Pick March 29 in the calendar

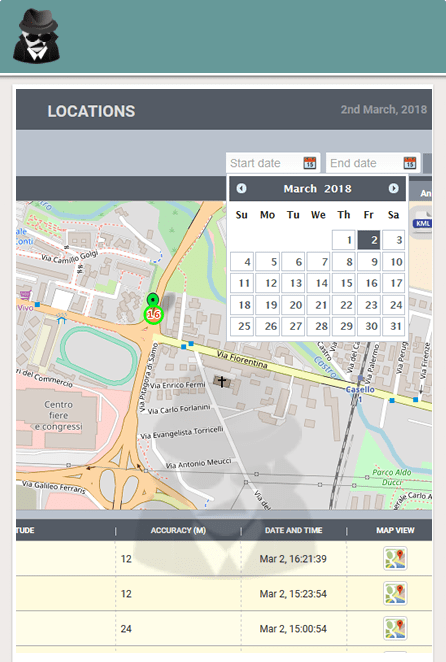pos(343,326)
